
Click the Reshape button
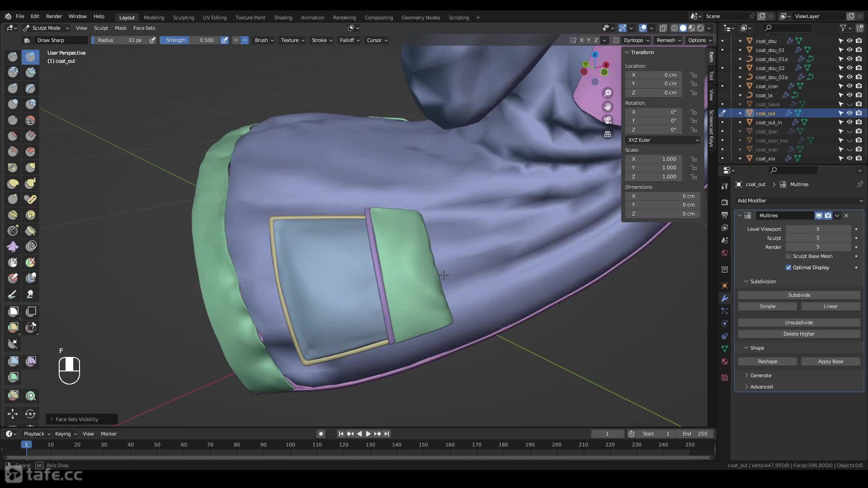[x=768, y=361]
